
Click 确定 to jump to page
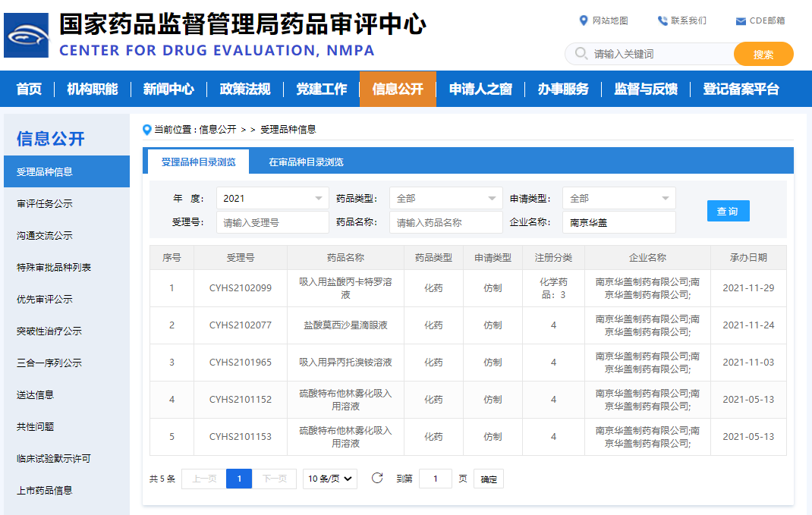[x=489, y=479]
